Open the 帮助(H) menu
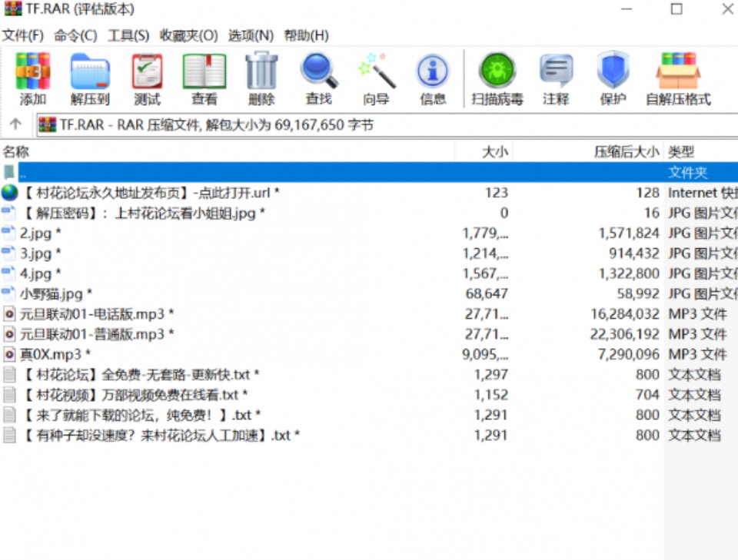This screenshot has height=560, width=738. [x=307, y=35]
